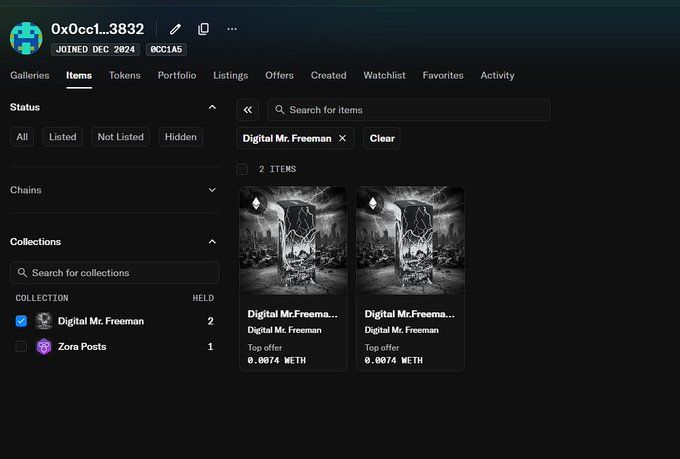Go to the Created tab
680x459 pixels.
point(328,75)
